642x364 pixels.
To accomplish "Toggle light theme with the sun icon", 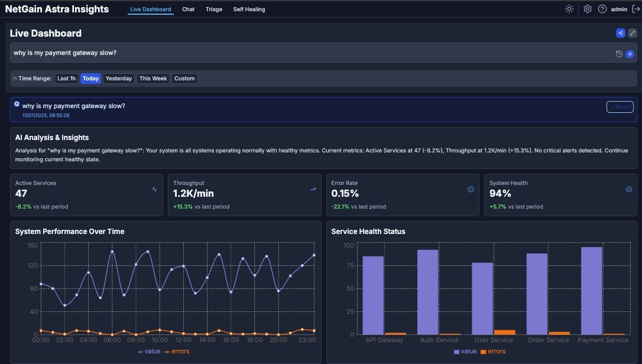I will point(569,9).
